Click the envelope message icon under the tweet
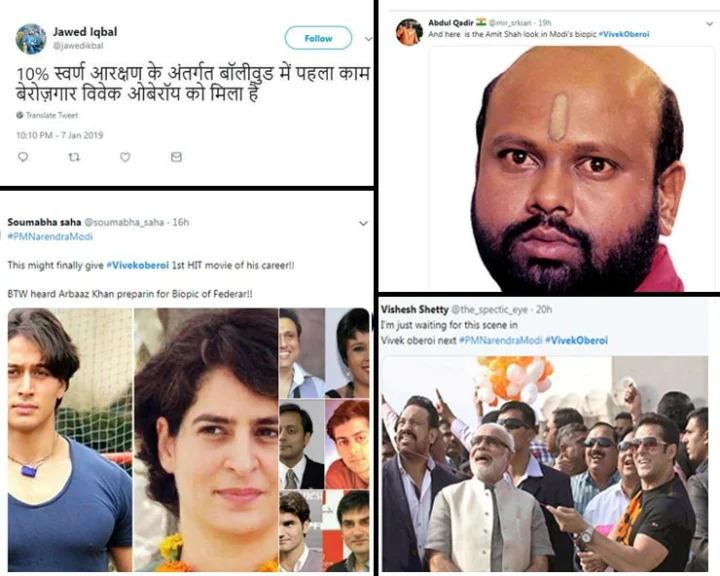This screenshot has height=576, width=720. (176, 157)
